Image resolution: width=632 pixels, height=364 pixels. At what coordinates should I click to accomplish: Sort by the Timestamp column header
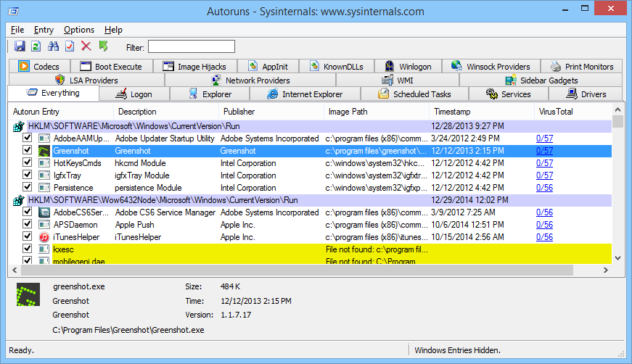coord(481,112)
